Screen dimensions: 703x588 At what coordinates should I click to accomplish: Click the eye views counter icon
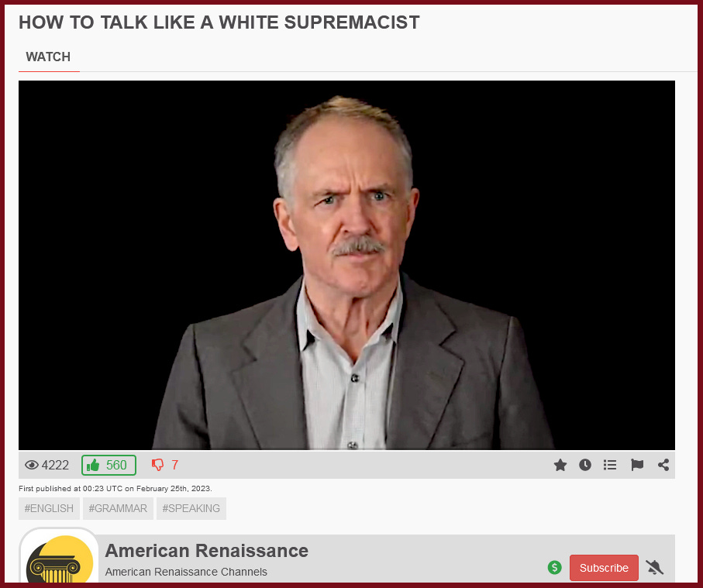pyautogui.click(x=31, y=465)
